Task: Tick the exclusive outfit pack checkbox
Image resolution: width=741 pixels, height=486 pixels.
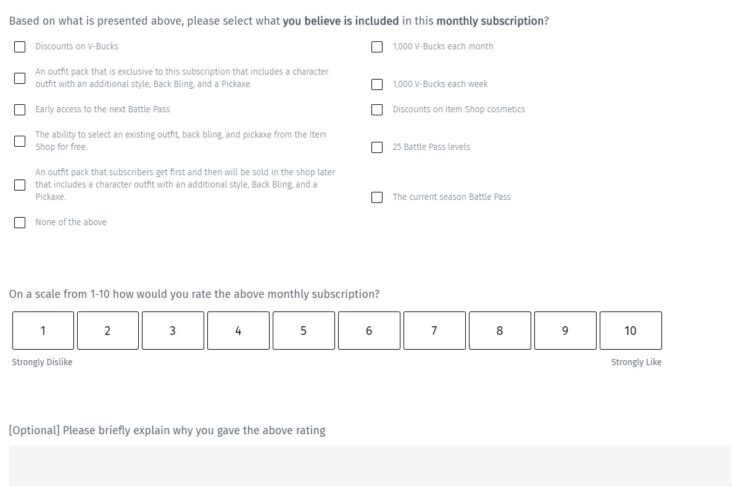Action: click(x=20, y=78)
